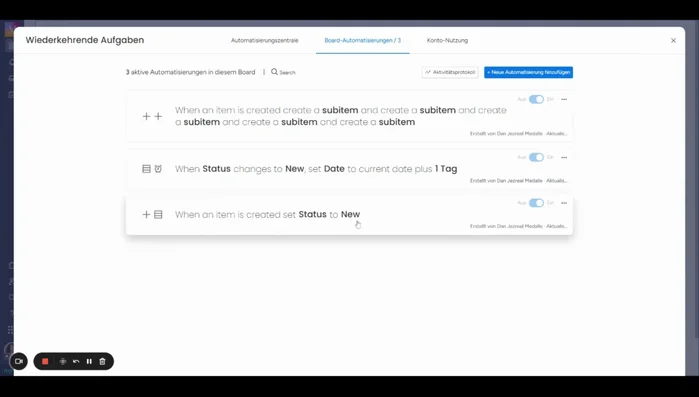Open the three-dot menu for the Date automation
Screen dimensions: 699x397
coord(564,157)
